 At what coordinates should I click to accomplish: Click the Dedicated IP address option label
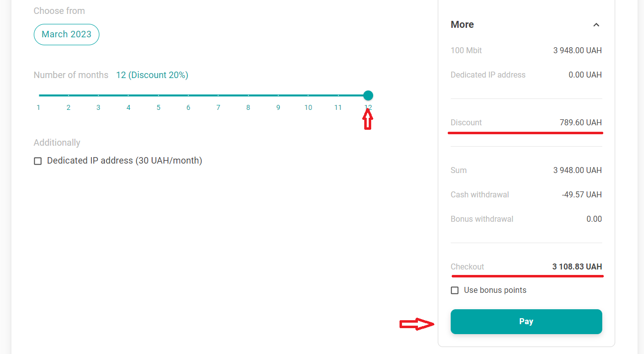pyautogui.click(x=124, y=161)
